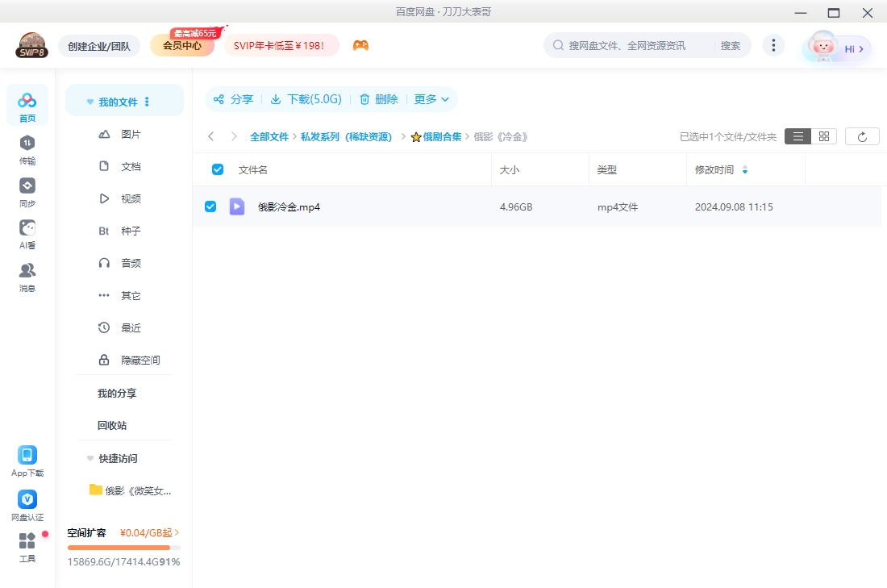Open 全部文件 via breadcrumb link

(270, 136)
